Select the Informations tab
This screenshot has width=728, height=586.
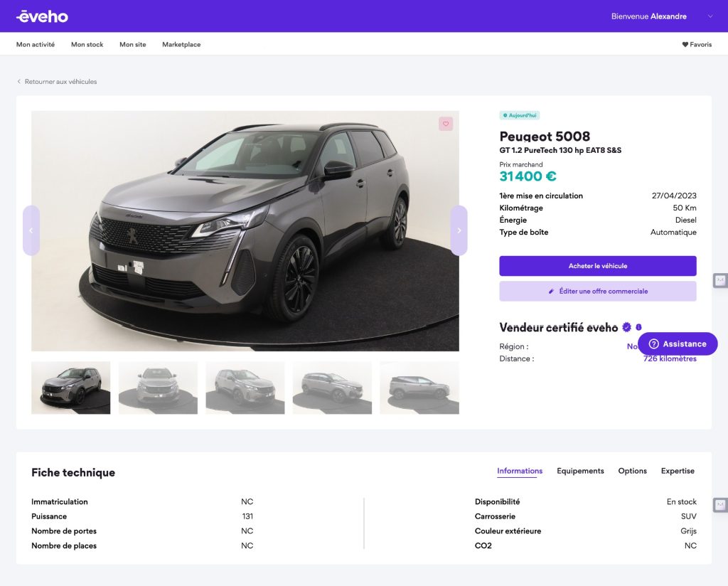(x=520, y=471)
